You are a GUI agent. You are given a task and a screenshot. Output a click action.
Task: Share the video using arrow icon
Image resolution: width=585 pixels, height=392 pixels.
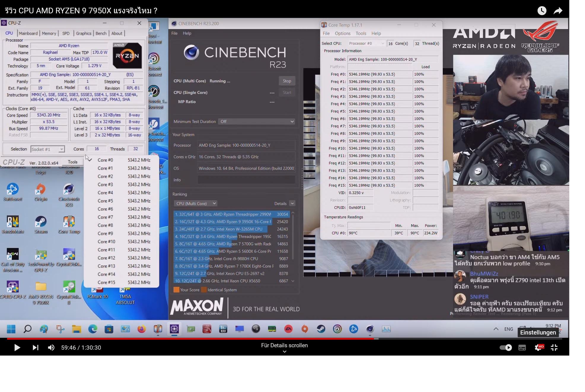tap(558, 11)
